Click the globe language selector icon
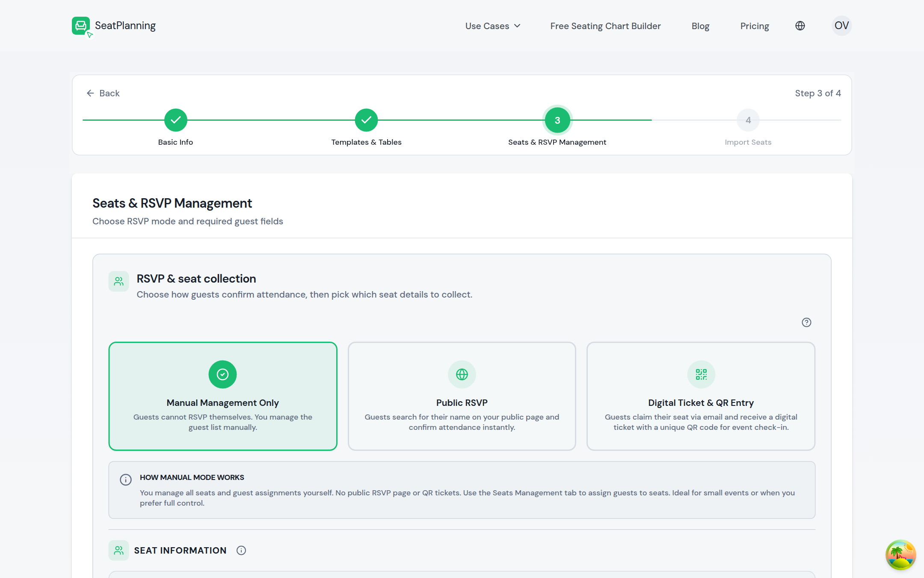 (x=800, y=26)
